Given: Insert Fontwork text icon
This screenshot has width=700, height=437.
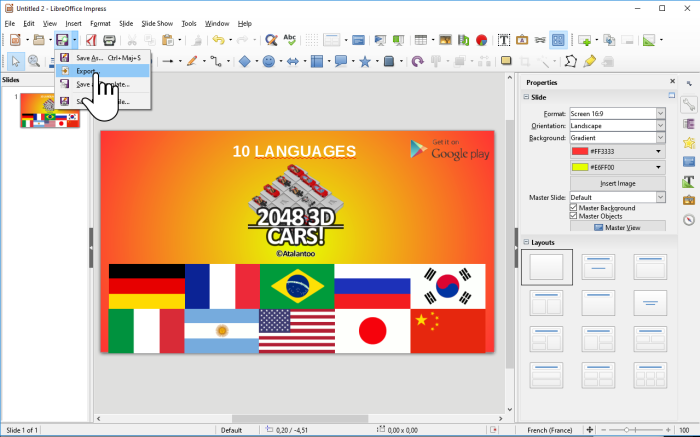Looking at the screenshot, I should [521, 40].
